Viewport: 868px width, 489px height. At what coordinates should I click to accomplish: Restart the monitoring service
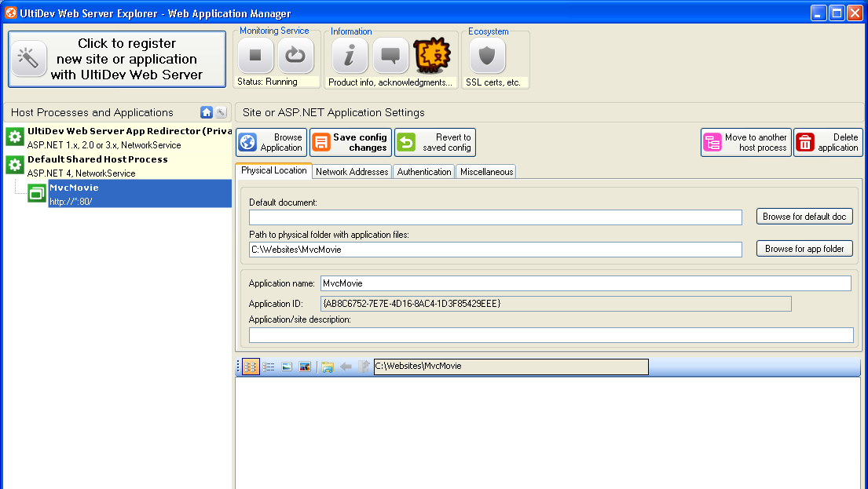295,55
